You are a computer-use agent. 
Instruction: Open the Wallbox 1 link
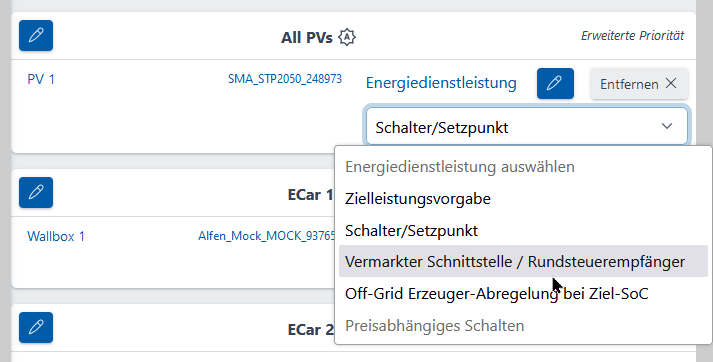[x=56, y=236]
